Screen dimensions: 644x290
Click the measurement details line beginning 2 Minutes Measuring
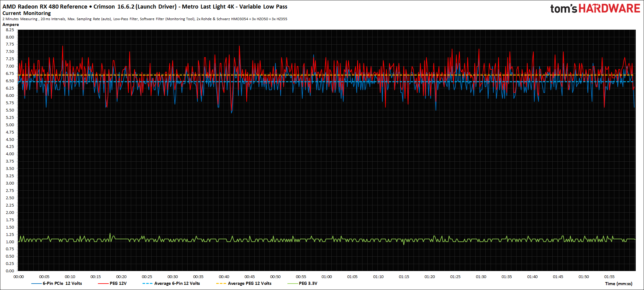pos(145,19)
